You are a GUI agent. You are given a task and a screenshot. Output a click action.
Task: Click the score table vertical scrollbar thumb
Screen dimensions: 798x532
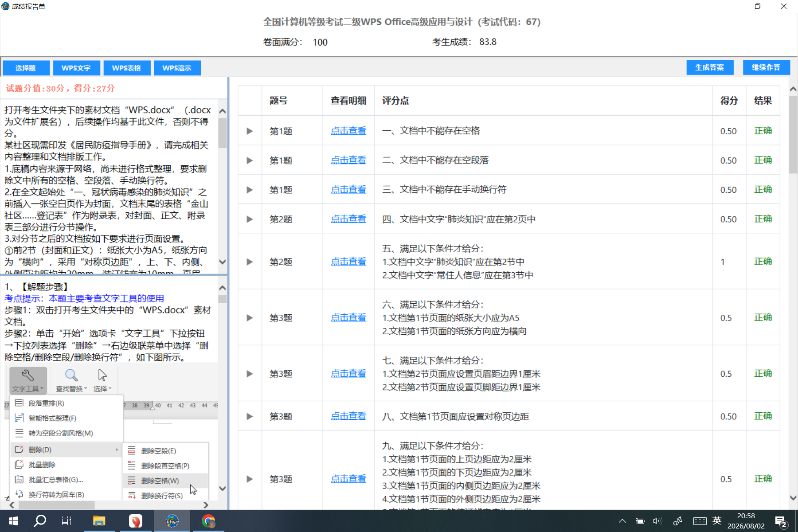point(793,134)
